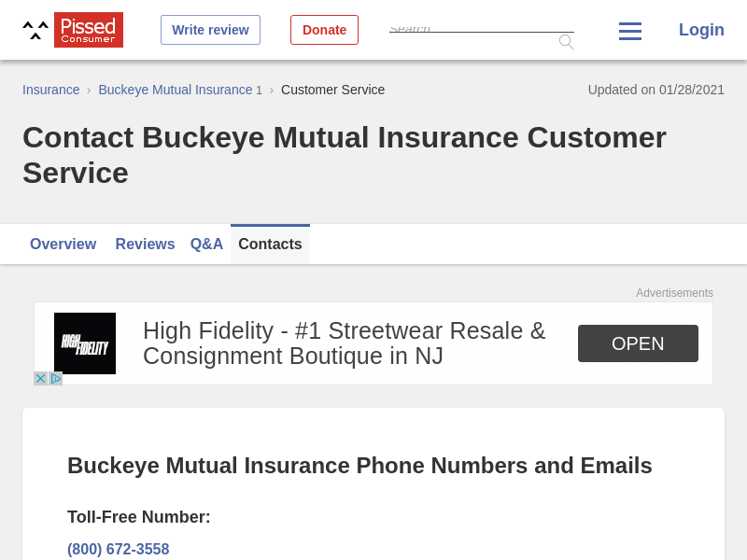
Task: Click OPEN on the High Fidelity ad
Action: click(638, 343)
